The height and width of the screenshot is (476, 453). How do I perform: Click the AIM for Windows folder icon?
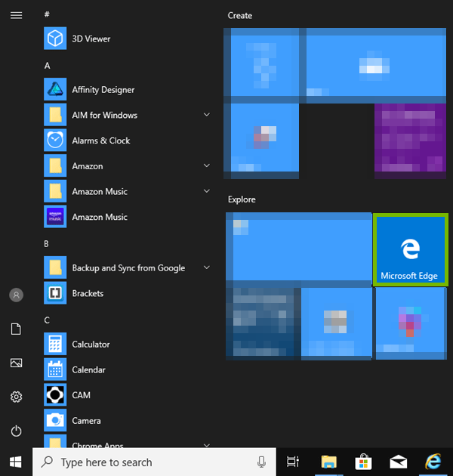(55, 115)
